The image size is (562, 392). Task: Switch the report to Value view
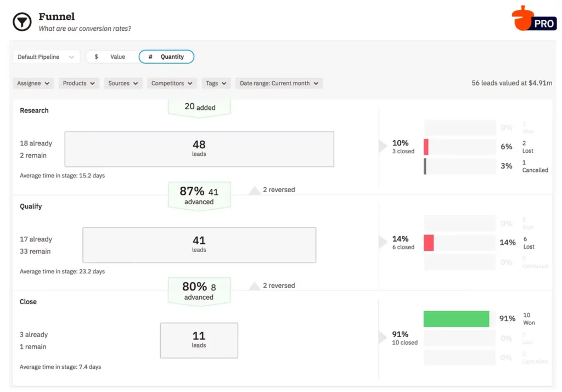[113, 57]
